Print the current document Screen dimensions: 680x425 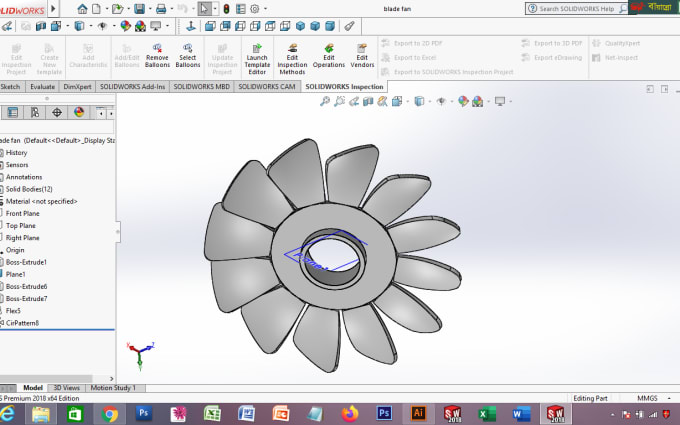(161, 9)
